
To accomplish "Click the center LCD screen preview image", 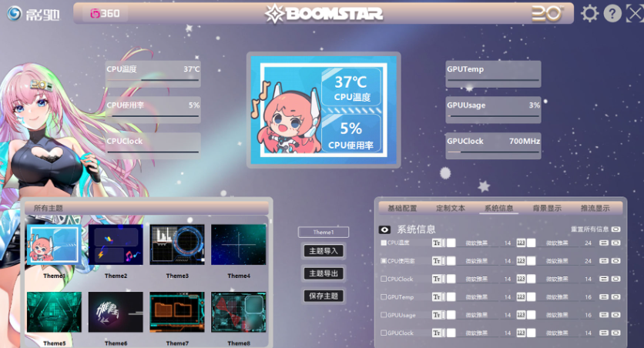I will (324, 110).
